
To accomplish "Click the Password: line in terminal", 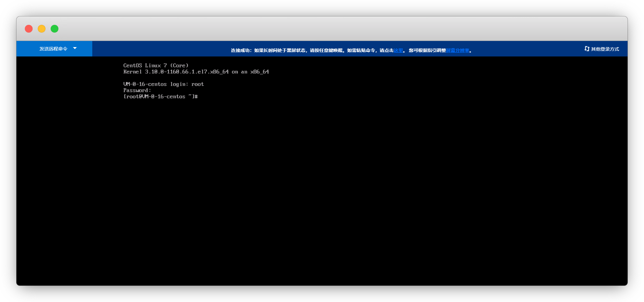I will tap(137, 90).
